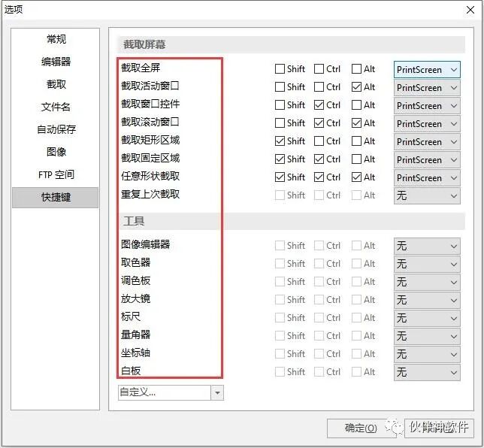Open key dropdown for 图像编辑器
This screenshot has width=484, height=448.
pos(427,246)
